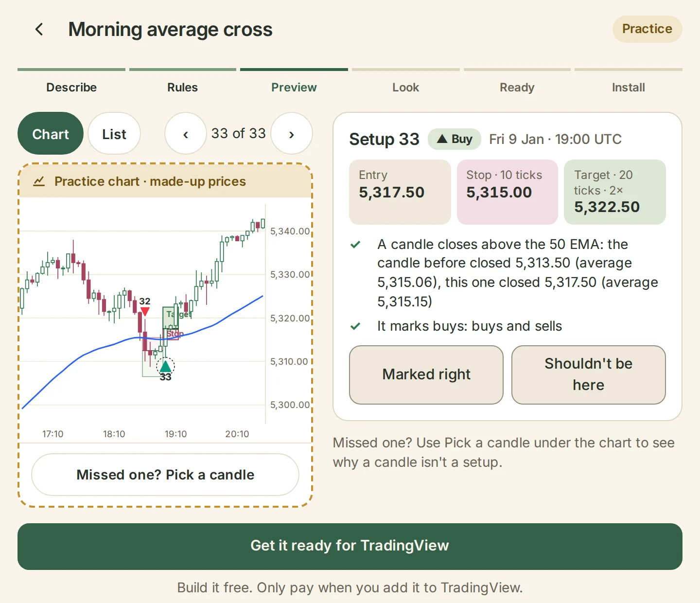This screenshot has height=603, width=700.
Task: Click the 20:10 time axis label
Action: pyautogui.click(x=237, y=434)
